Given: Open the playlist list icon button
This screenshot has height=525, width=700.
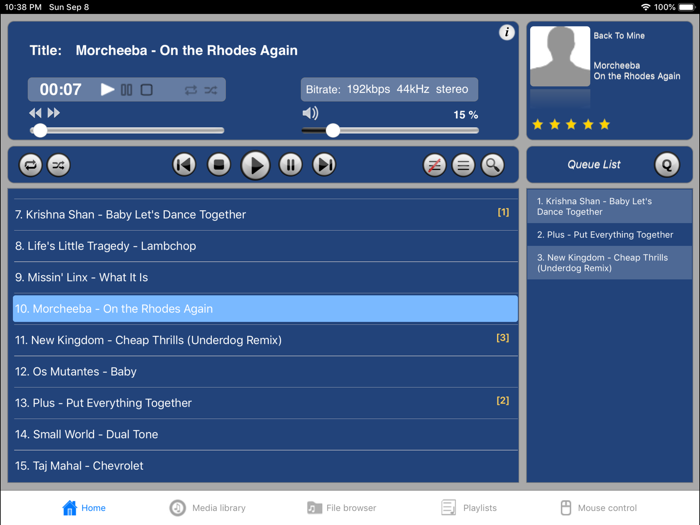Looking at the screenshot, I should pos(463,165).
